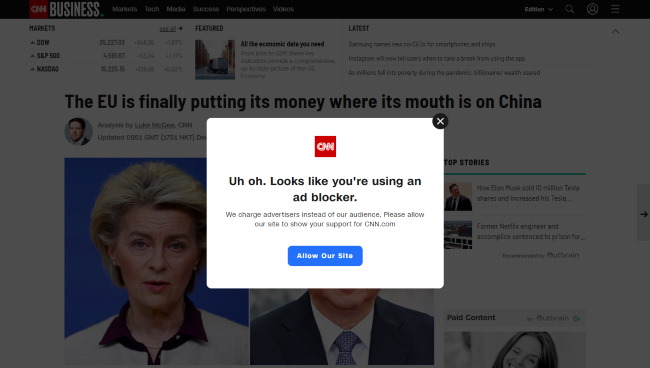Expand the Edition dropdown

point(538,9)
